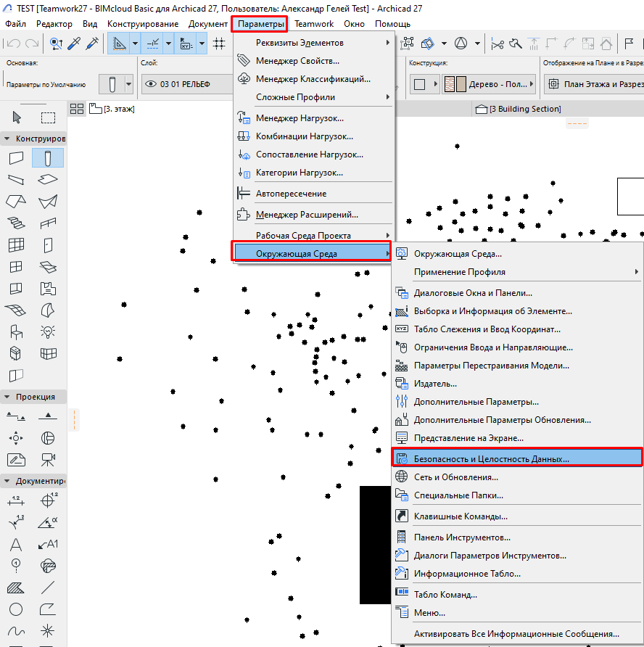
Task: Select the Door tool in toolbox
Action: click(x=48, y=245)
